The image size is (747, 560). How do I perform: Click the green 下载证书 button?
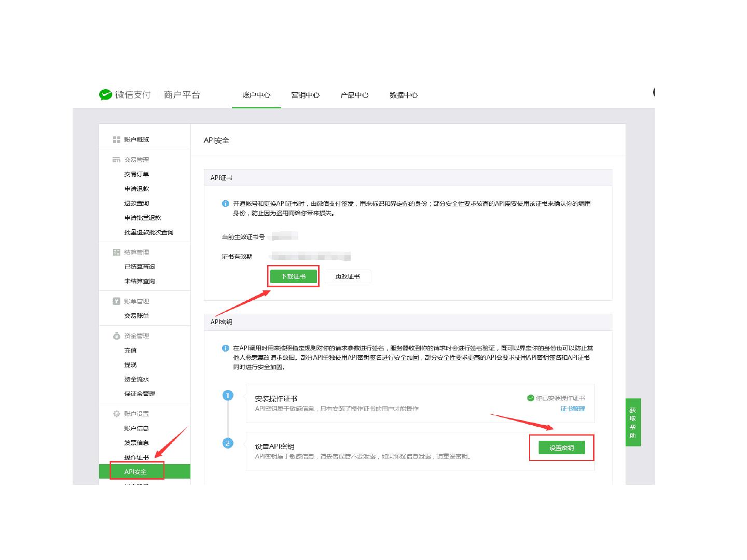[x=293, y=276]
